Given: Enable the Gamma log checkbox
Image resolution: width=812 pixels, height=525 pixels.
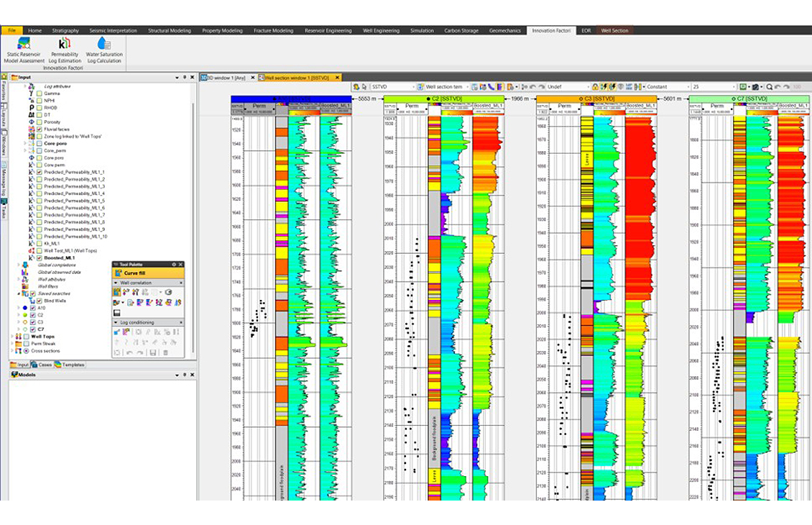Looking at the screenshot, I should 38,93.
